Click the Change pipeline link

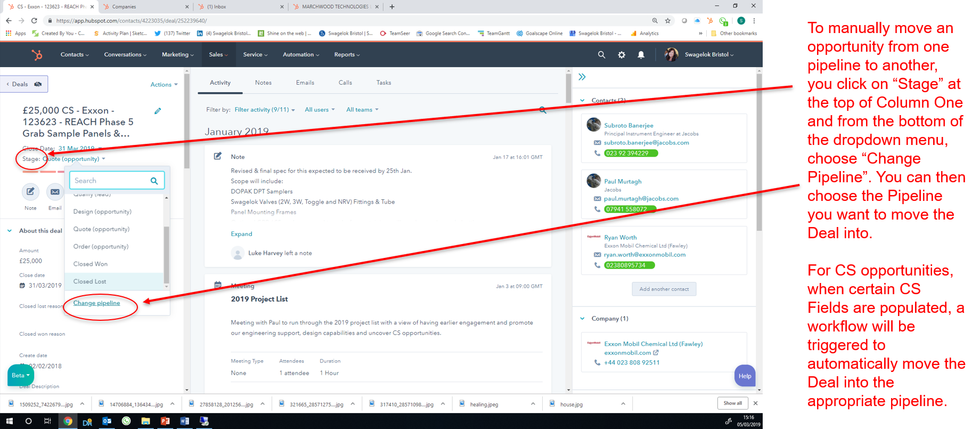click(96, 303)
